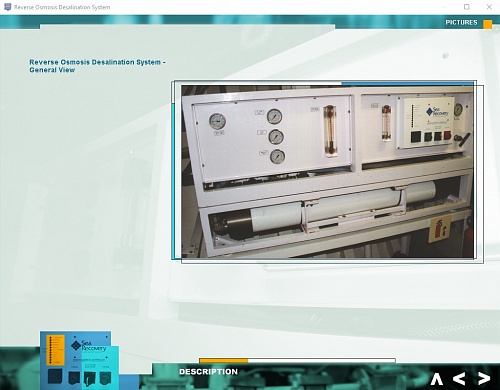
Task: Click the window title text
Action: pyautogui.click(x=62, y=7)
